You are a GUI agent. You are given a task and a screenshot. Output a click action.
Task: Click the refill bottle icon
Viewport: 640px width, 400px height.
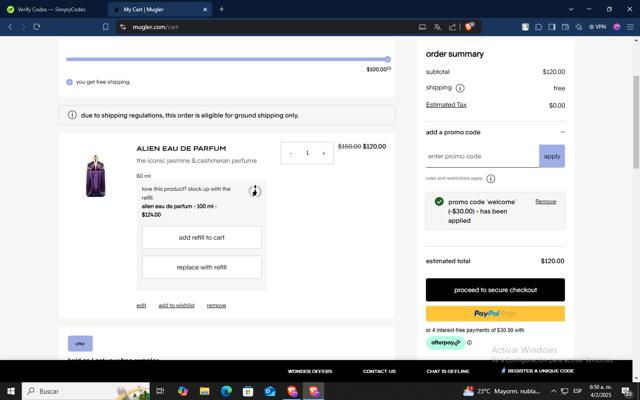tap(255, 191)
